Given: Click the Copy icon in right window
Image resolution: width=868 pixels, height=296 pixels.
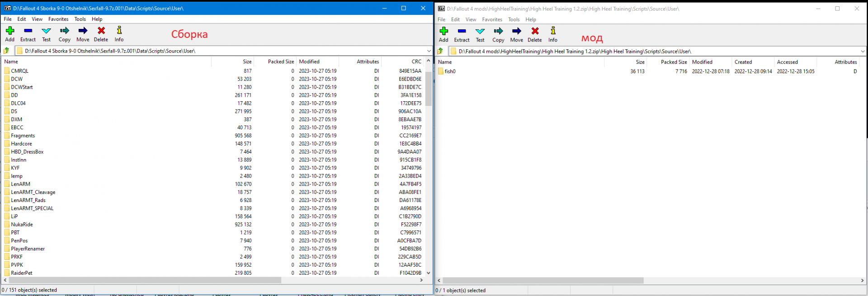Looking at the screenshot, I should pyautogui.click(x=498, y=31).
